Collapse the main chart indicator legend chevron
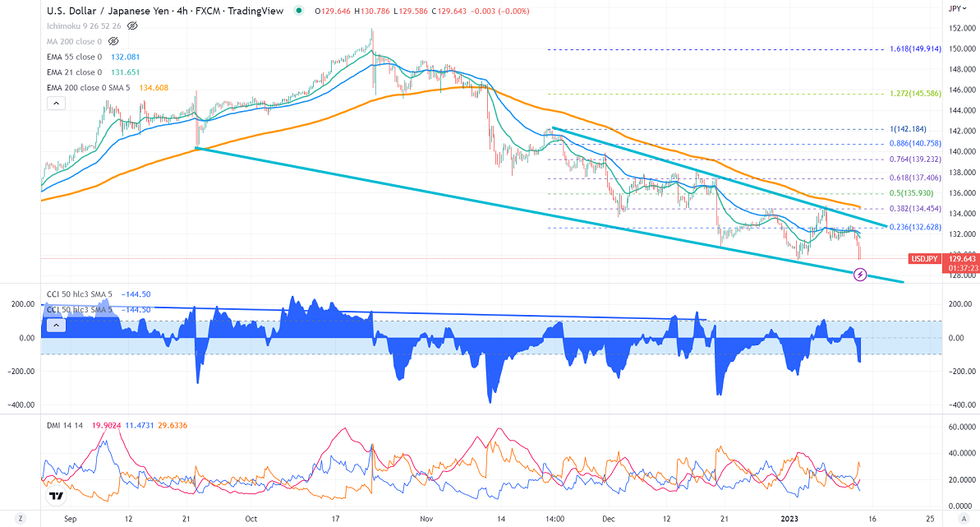 click(x=56, y=104)
